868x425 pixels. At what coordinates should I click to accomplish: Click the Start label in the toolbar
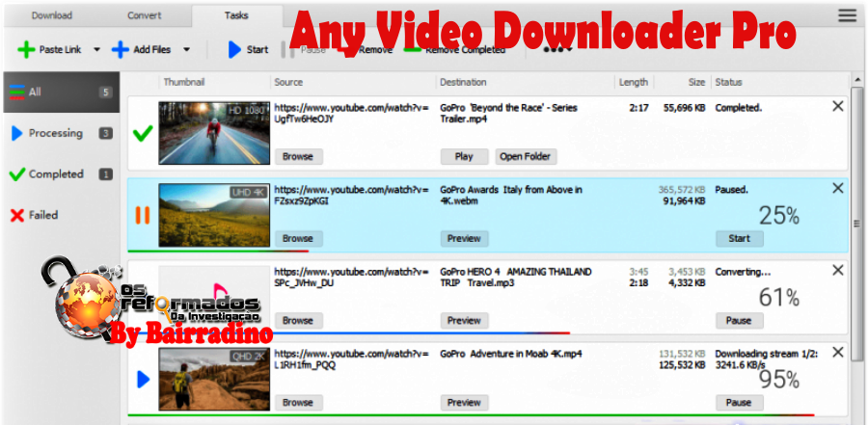(x=258, y=50)
